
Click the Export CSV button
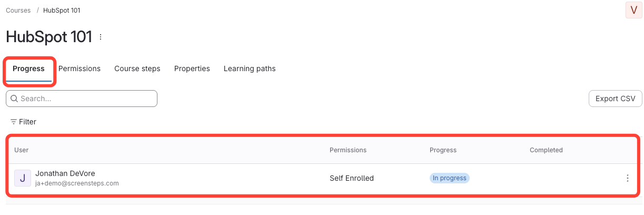pos(615,99)
